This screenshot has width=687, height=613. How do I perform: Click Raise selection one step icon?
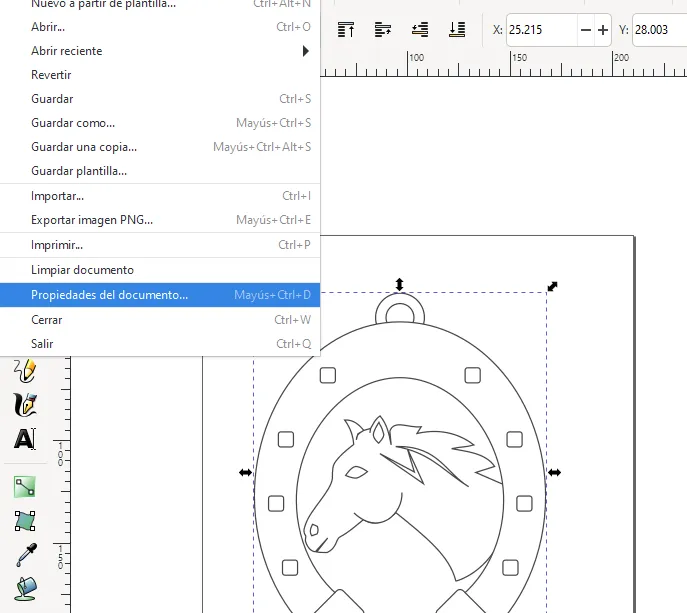pos(383,30)
